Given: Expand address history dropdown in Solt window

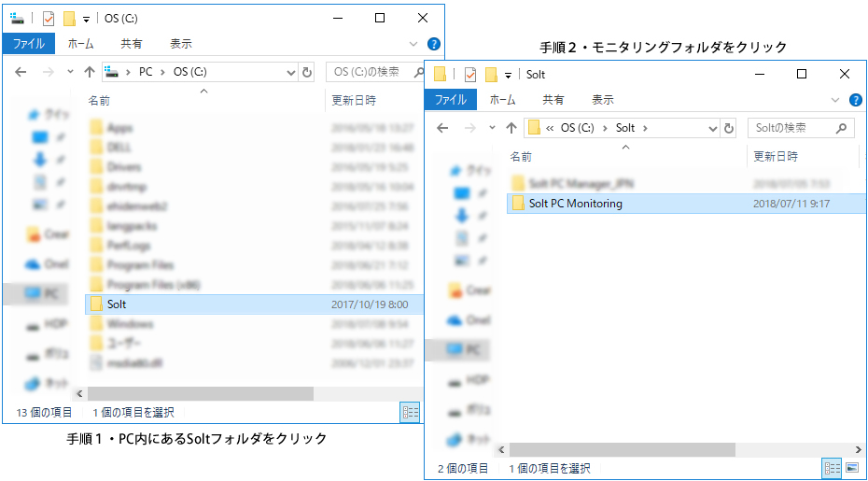Looking at the screenshot, I should pos(714,128).
